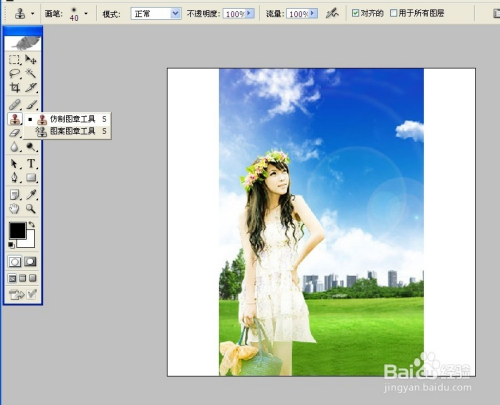Choose the Type (T) tool
The image size is (500, 405).
[x=31, y=164]
